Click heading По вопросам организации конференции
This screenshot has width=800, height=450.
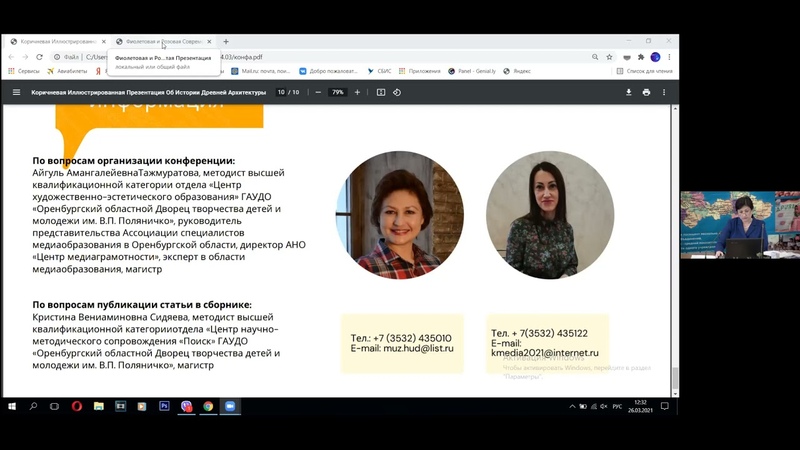(134, 161)
